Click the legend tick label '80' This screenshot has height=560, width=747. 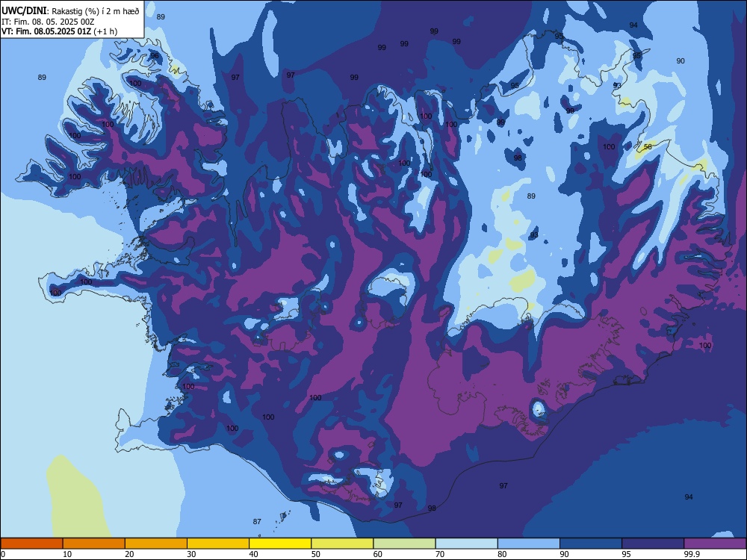coord(503,554)
